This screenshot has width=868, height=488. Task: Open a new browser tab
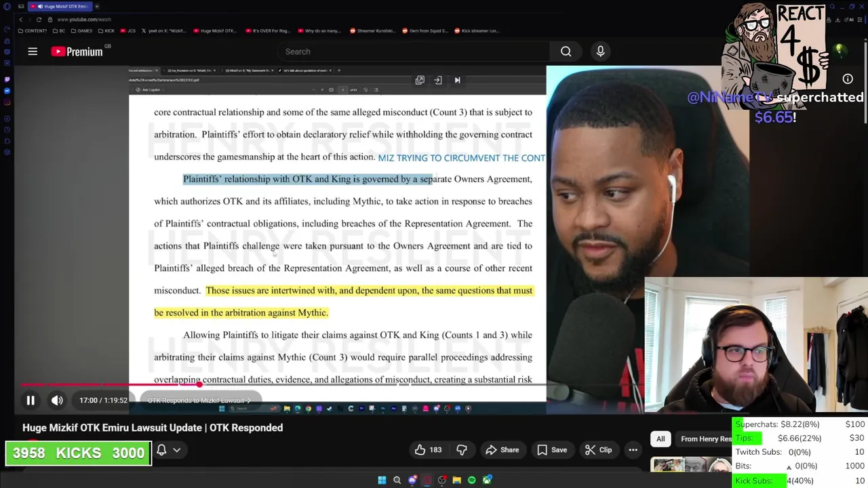tap(97, 6)
